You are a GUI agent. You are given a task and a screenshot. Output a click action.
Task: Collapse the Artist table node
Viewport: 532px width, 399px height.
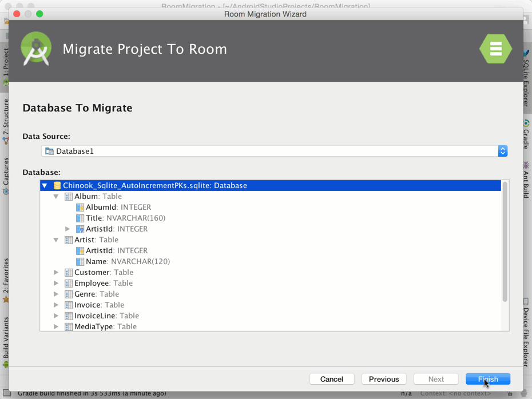[56, 240]
